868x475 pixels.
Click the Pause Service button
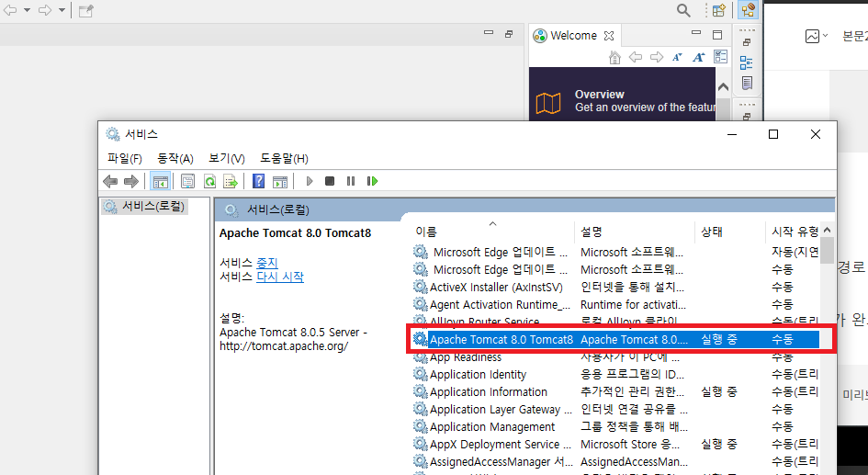click(350, 181)
